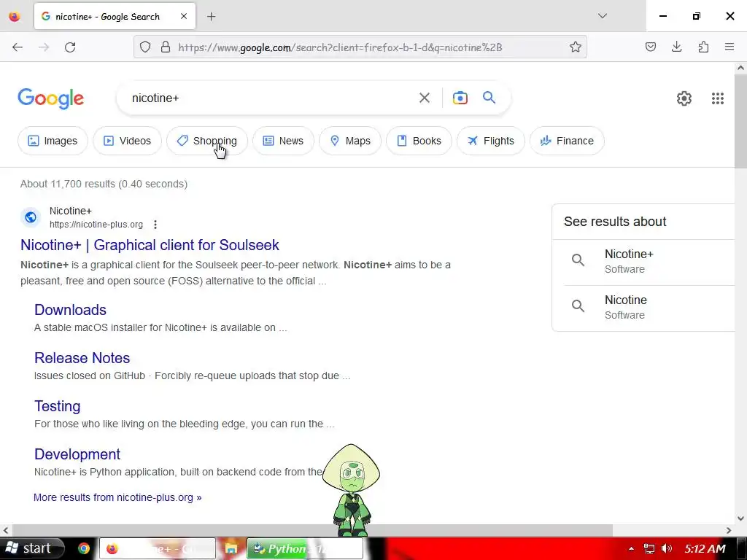Open Nicotine+ Graphical client for Soulseek result
Viewport: 747px width, 560px height.
tap(150, 245)
